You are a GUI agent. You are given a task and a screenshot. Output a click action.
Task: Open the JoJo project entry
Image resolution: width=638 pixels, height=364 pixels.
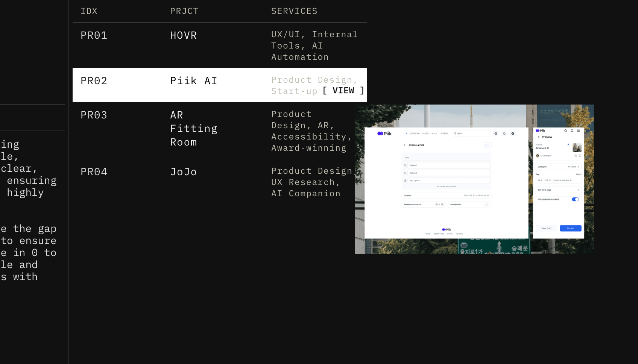[184, 172]
